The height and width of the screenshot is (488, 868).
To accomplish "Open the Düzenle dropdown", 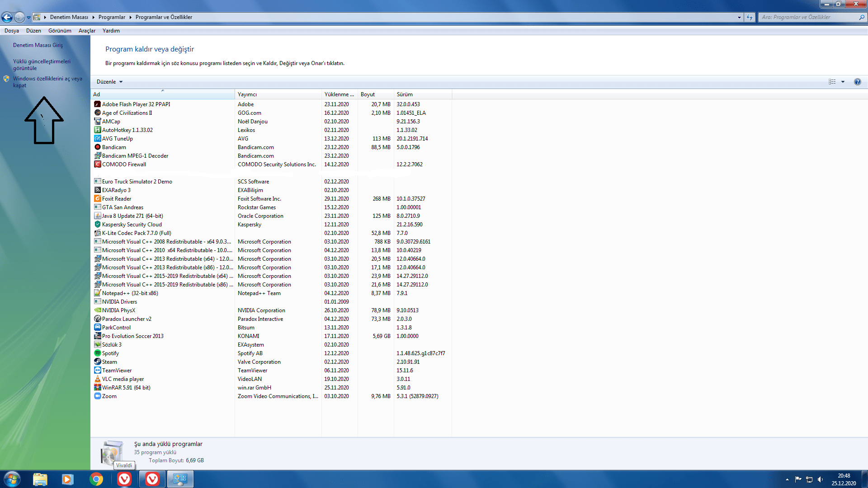I will coord(109,82).
